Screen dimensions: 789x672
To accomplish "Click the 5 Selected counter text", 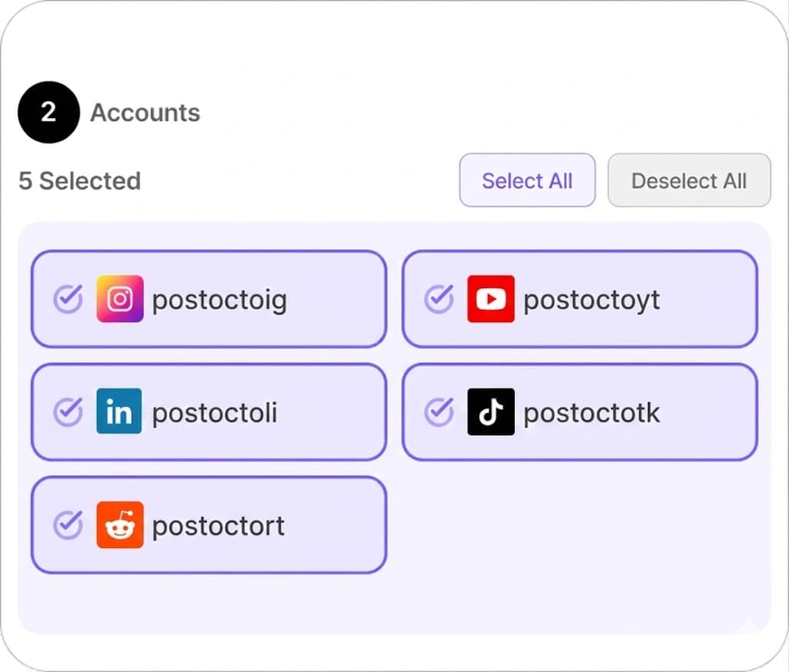I will [x=79, y=181].
